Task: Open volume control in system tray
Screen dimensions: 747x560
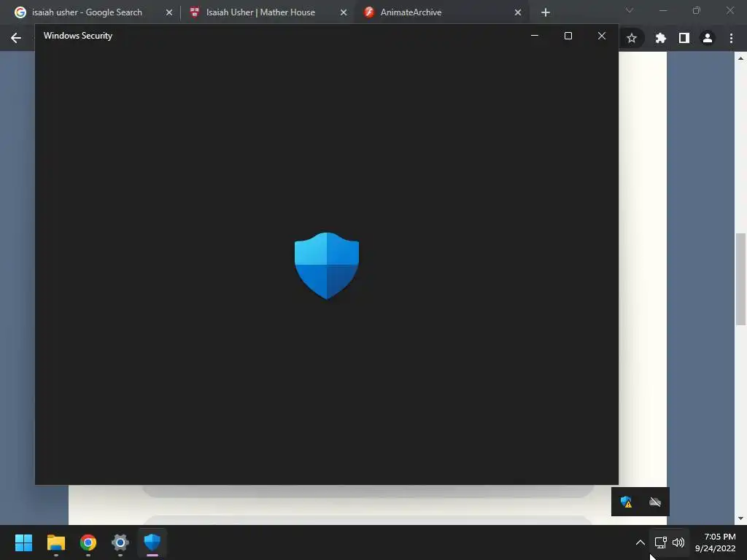Action: click(x=678, y=542)
